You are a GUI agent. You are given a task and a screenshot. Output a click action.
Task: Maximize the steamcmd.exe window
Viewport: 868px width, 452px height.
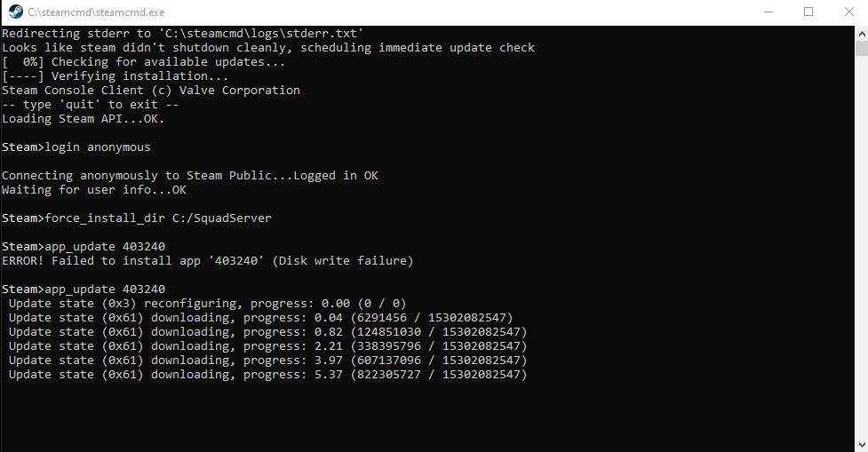[808, 12]
